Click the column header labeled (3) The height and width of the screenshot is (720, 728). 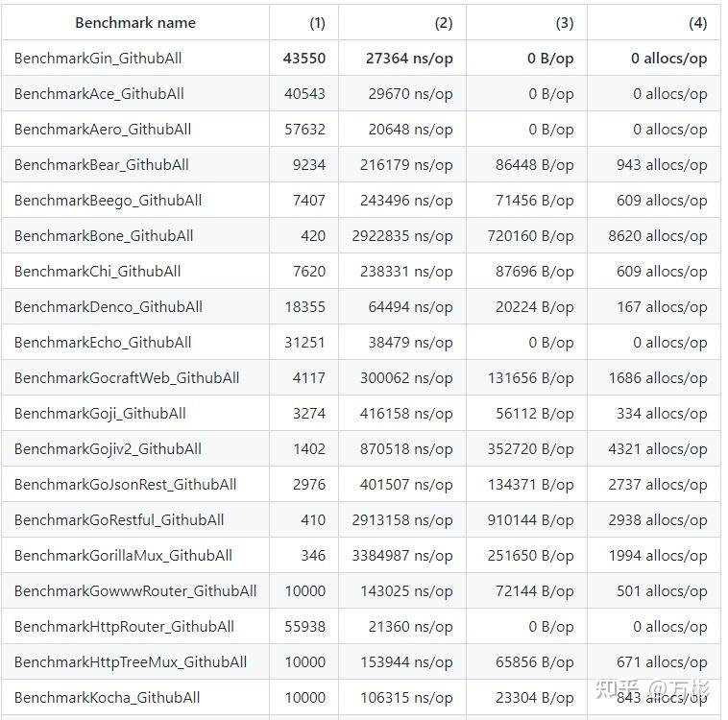565,22
